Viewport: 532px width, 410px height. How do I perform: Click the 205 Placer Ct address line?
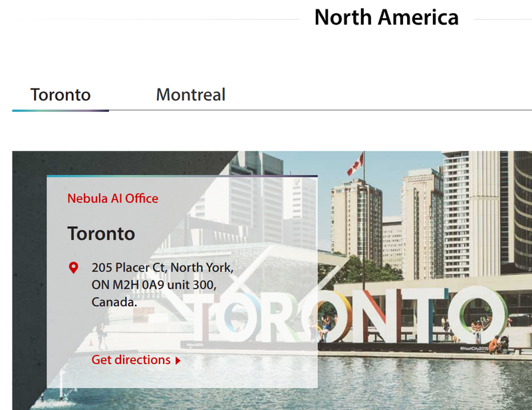162,268
